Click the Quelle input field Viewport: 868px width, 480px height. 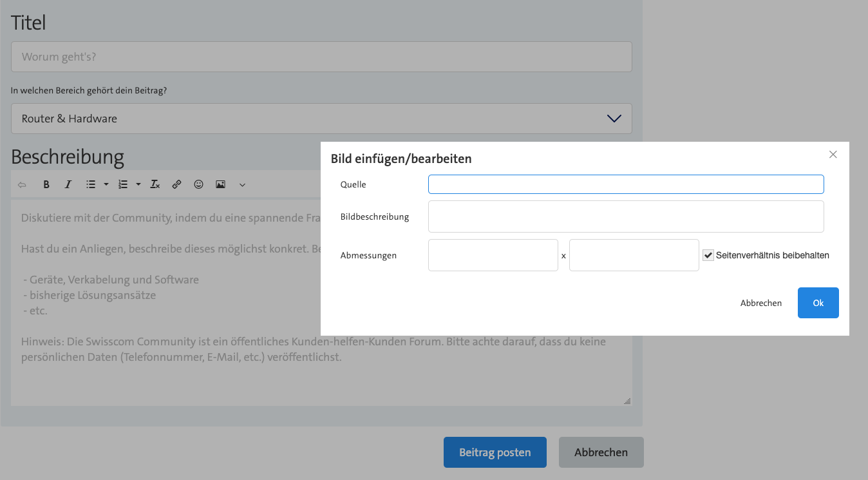click(x=625, y=184)
